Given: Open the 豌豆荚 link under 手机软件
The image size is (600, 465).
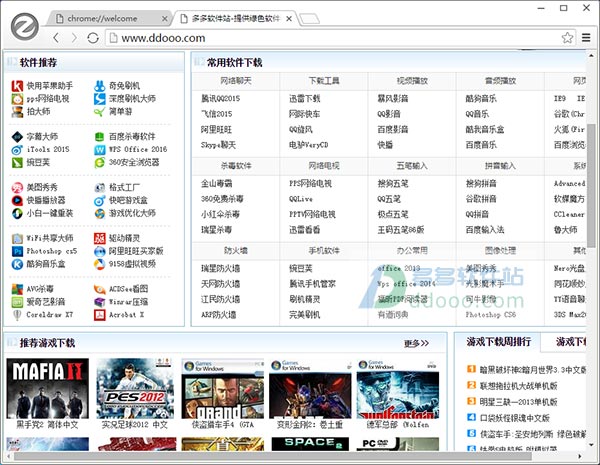Looking at the screenshot, I should [301, 268].
